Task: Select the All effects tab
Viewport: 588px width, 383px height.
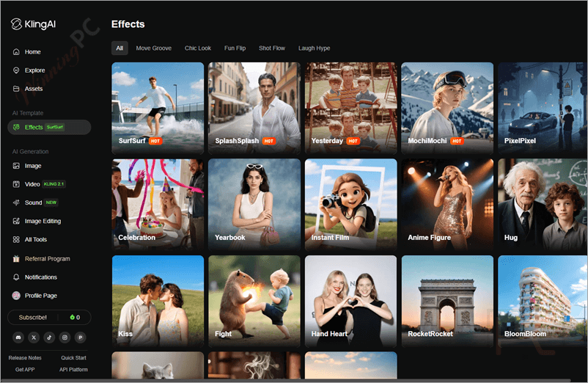Action: click(120, 48)
